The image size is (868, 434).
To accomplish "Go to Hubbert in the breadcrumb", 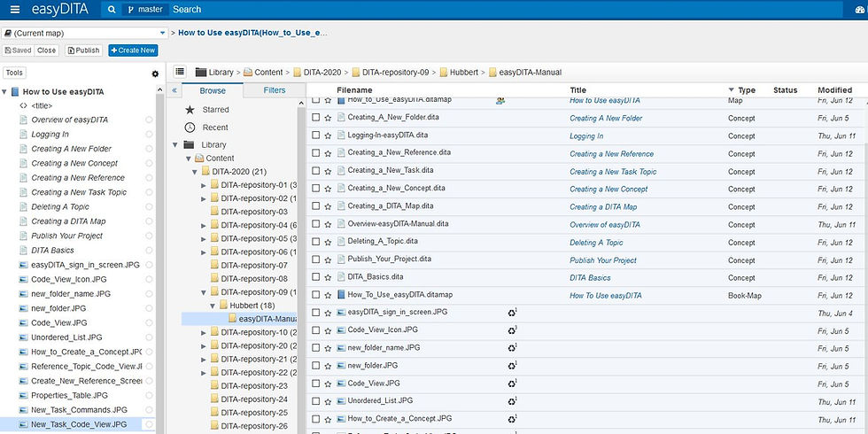I will pyautogui.click(x=464, y=72).
